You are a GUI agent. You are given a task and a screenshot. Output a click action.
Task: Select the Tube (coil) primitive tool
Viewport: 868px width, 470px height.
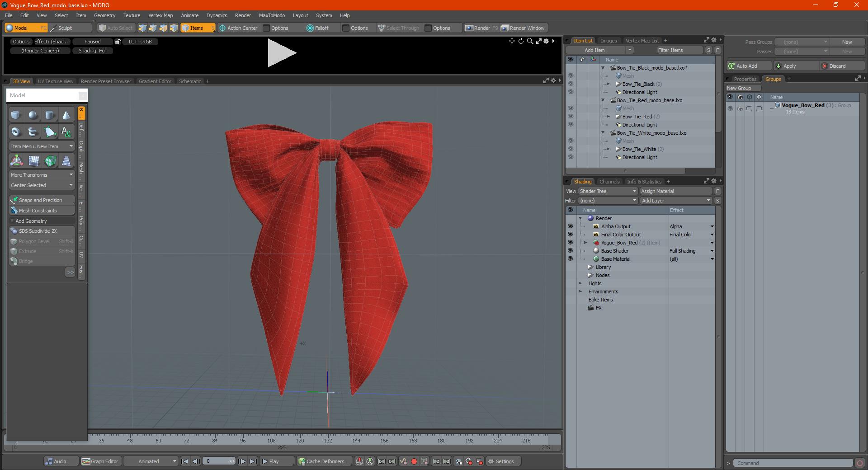tap(33, 132)
